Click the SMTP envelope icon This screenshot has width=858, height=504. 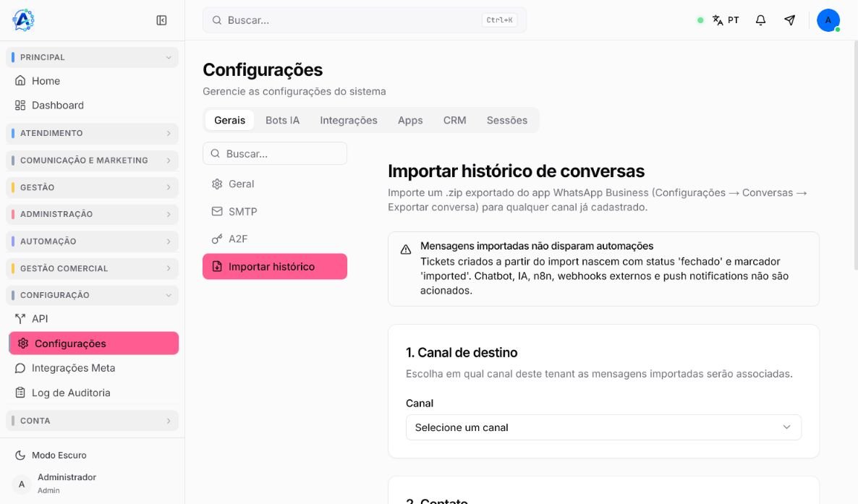(x=217, y=211)
